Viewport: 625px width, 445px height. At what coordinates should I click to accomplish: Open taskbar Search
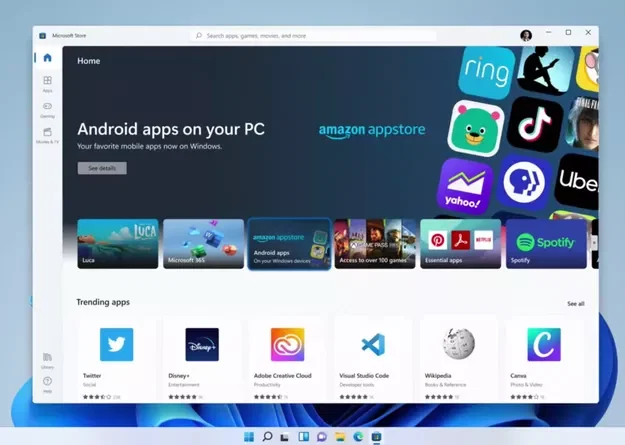click(267, 437)
